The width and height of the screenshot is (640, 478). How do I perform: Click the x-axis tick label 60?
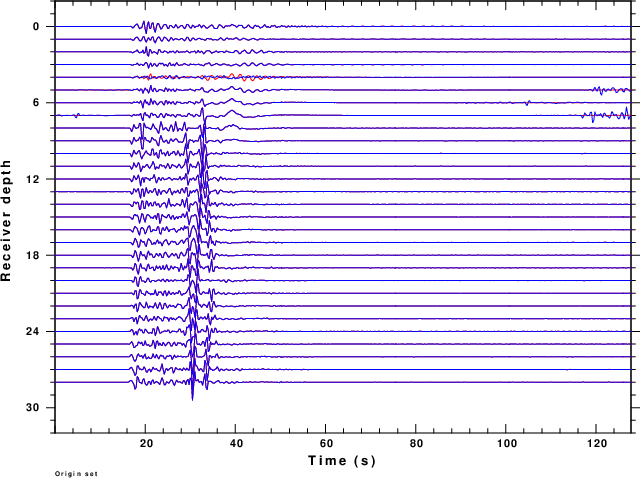click(326, 443)
